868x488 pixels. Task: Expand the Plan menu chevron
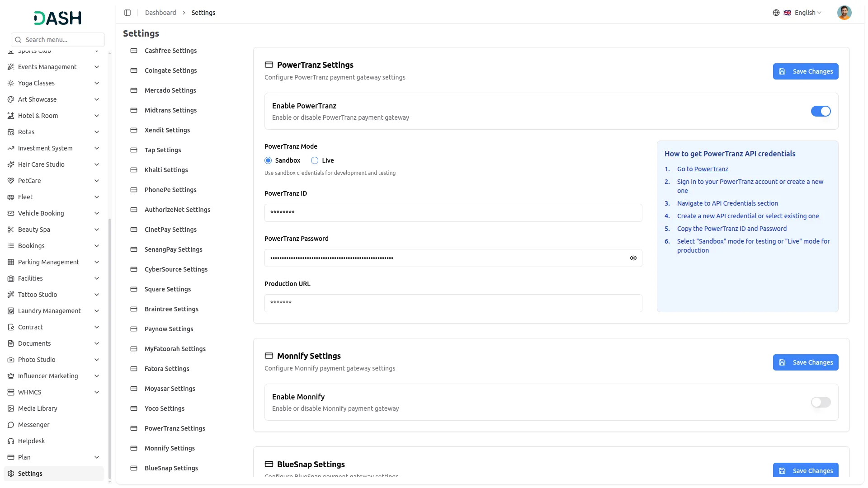coord(97,457)
